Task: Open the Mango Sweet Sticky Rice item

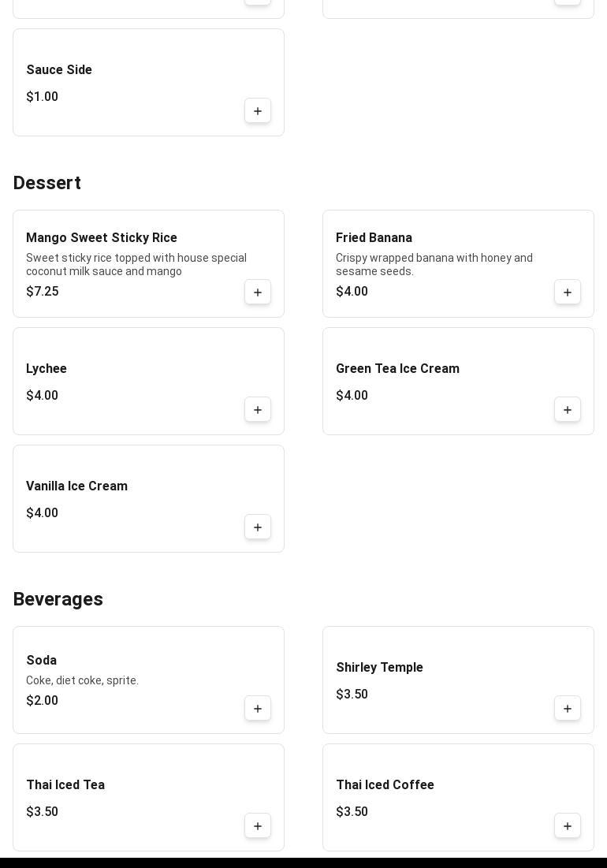Action: click(102, 238)
